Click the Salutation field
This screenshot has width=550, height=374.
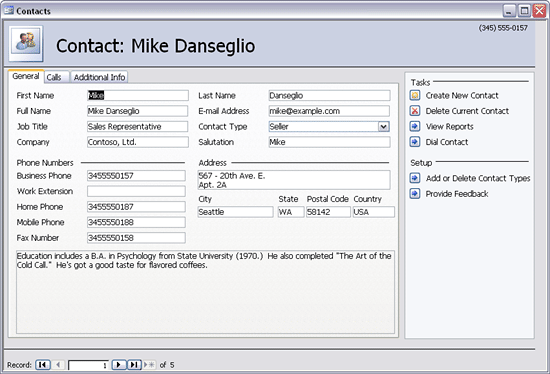329,142
